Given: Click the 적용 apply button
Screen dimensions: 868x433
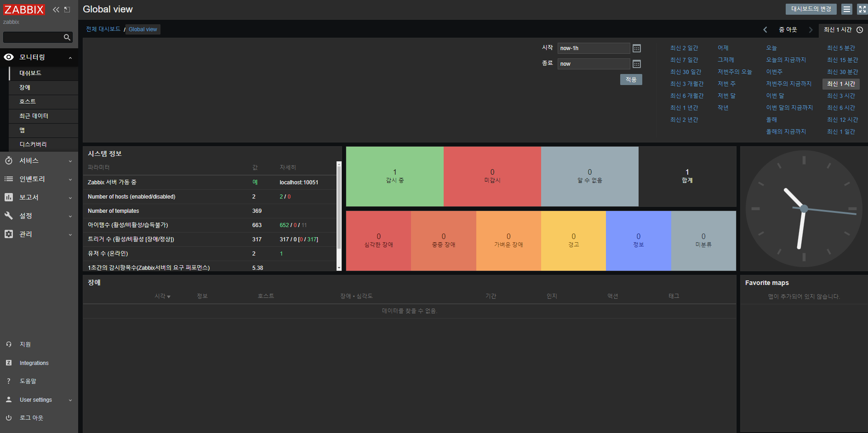Looking at the screenshot, I should (x=631, y=80).
